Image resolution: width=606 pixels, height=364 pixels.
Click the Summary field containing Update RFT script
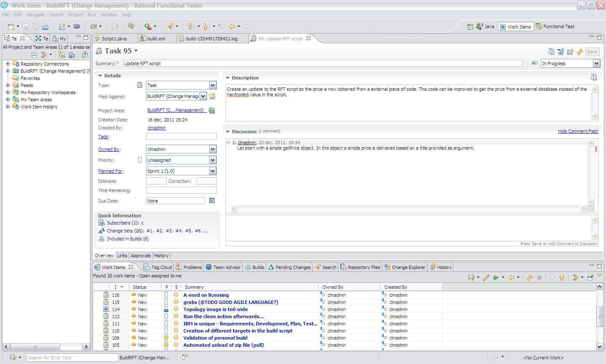click(x=323, y=63)
